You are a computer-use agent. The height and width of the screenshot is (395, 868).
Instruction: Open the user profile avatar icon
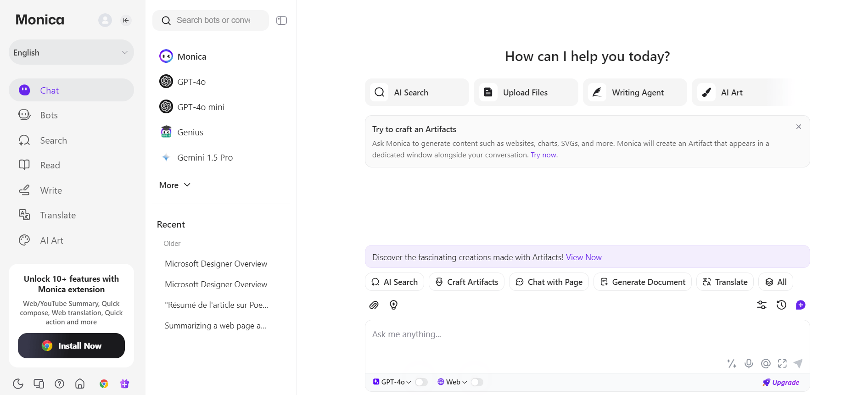pos(105,20)
